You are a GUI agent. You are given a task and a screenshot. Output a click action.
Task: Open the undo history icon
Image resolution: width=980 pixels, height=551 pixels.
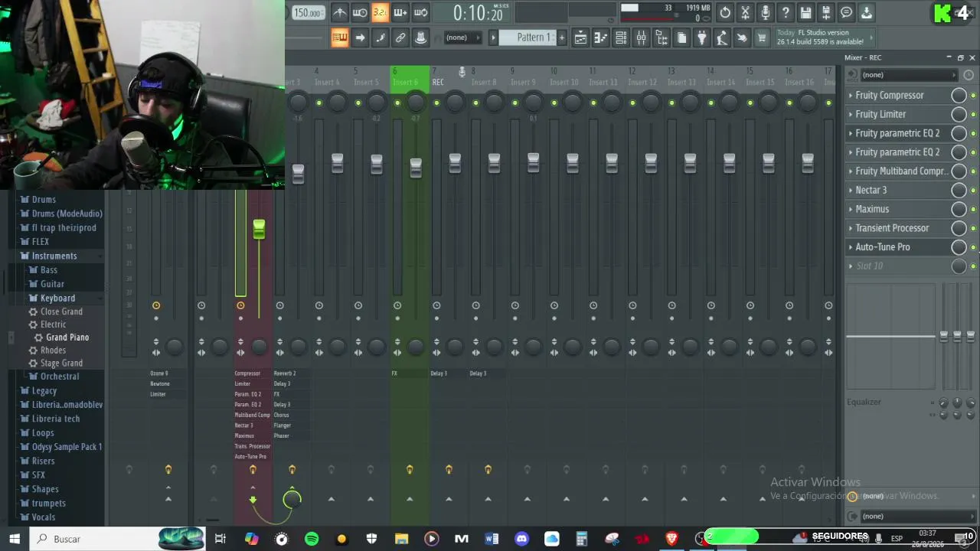point(724,12)
